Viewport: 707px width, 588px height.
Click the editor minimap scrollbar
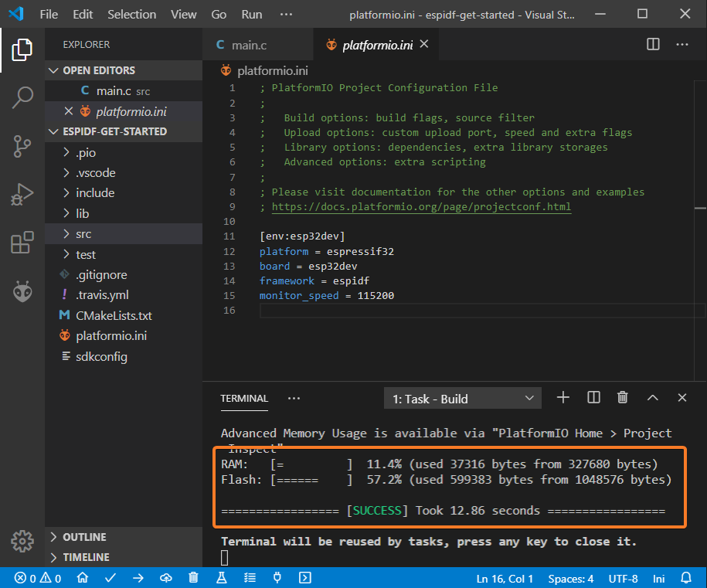click(x=700, y=230)
